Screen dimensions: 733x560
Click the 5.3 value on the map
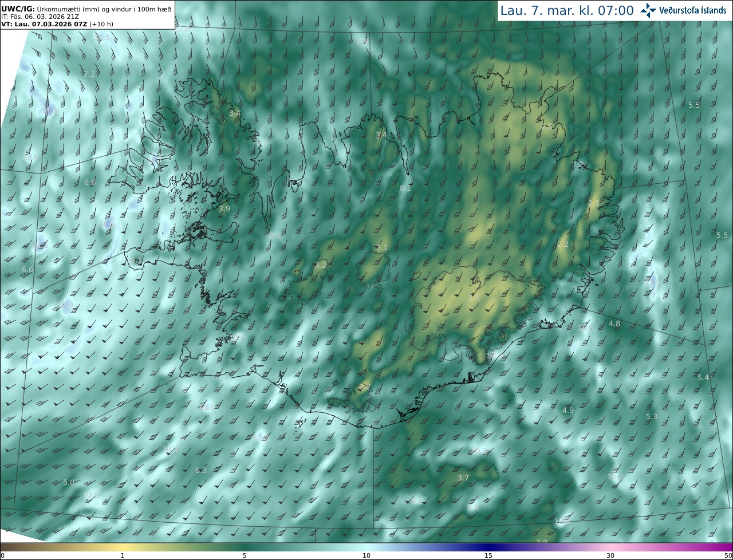tap(652, 417)
